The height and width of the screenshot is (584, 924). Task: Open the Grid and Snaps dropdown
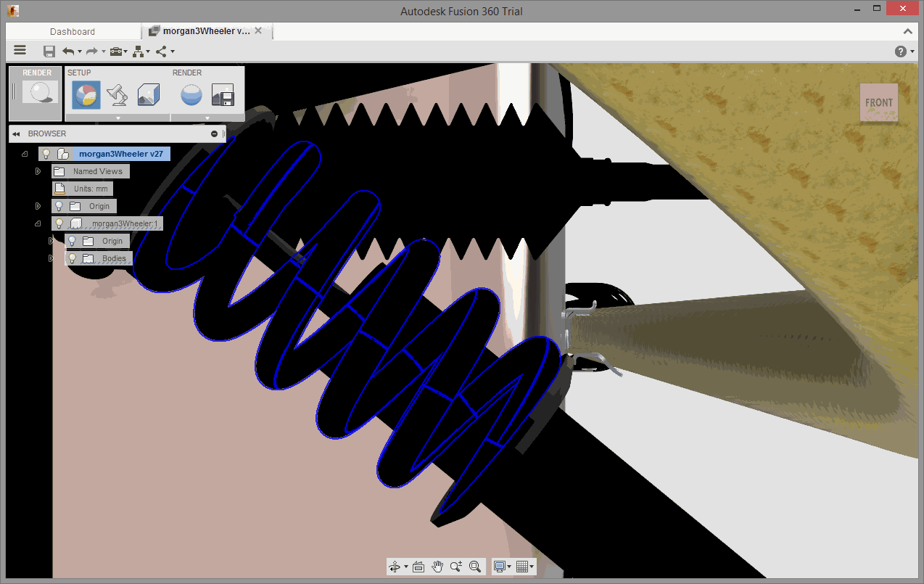pyautogui.click(x=525, y=567)
